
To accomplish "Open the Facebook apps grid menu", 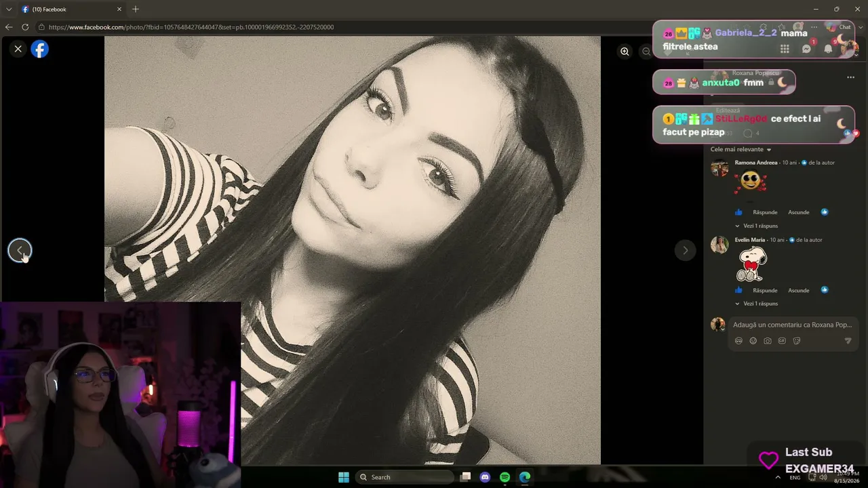I will 785,49.
